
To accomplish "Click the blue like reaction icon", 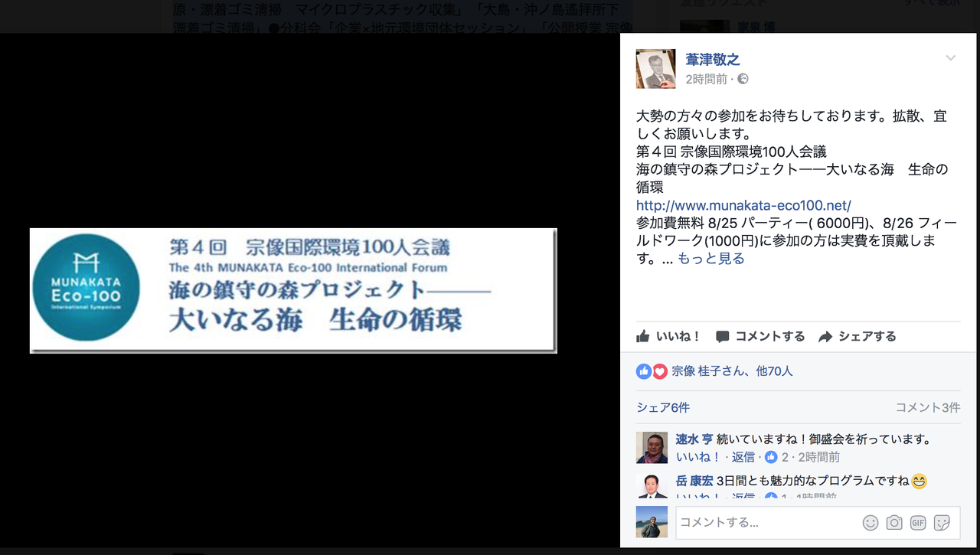I will 643,371.
